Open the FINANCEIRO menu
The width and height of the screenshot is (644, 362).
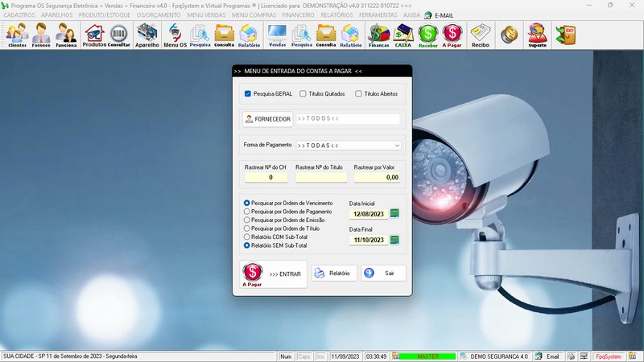click(x=298, y=15)
